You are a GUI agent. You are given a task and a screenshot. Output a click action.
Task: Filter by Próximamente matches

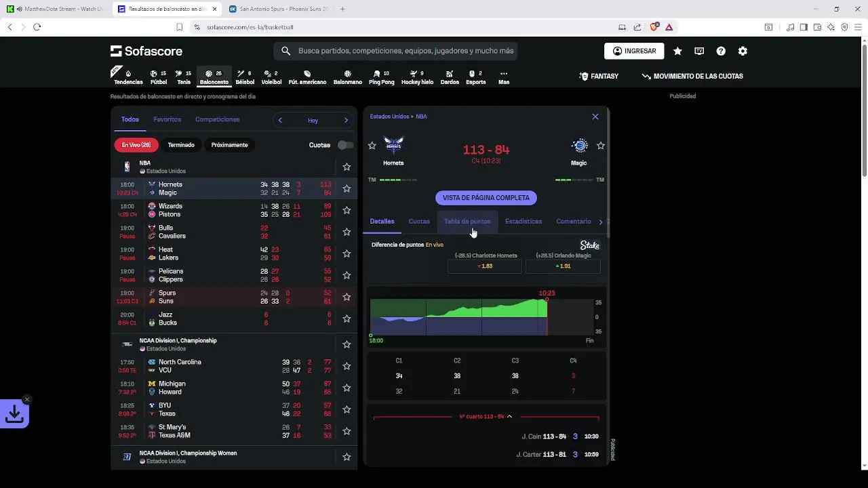[x=229, y=145]
